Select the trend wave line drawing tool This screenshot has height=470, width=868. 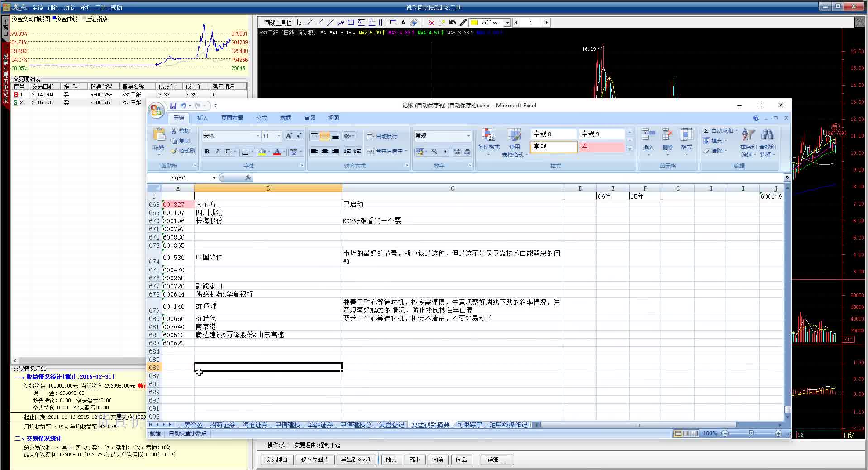coord(341,22)
